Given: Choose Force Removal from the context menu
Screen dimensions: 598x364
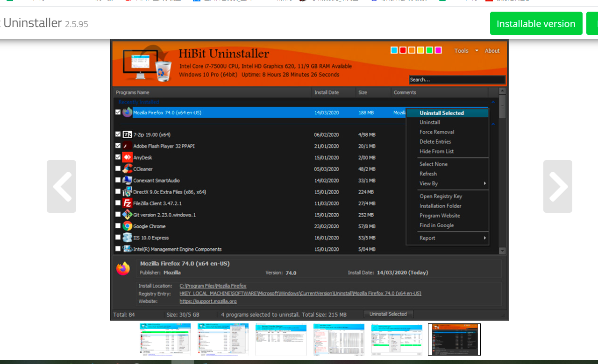Looking at the screenshot, I should point(436,132).
